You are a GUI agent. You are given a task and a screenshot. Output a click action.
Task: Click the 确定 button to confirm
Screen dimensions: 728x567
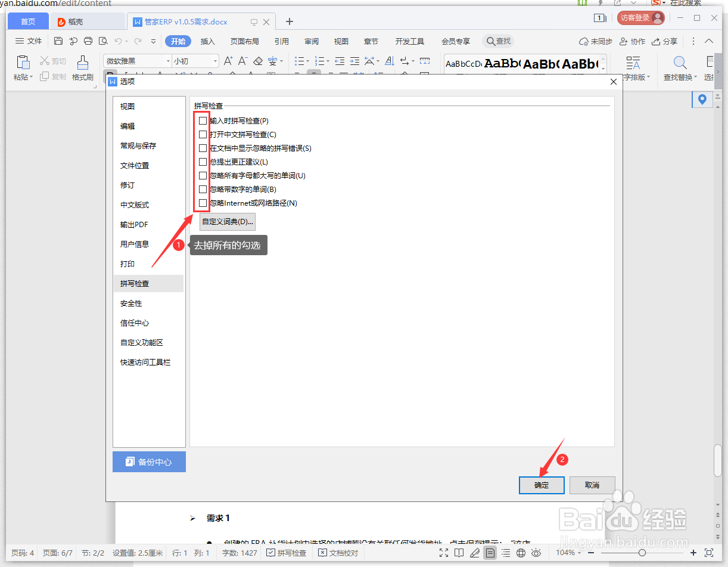point(541,485)
